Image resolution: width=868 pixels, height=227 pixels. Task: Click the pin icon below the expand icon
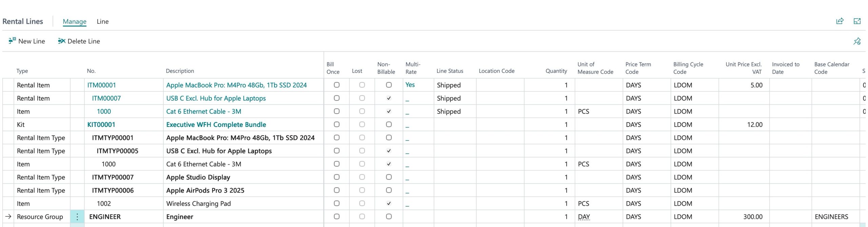pyautogui.click(x=857, y=41)
